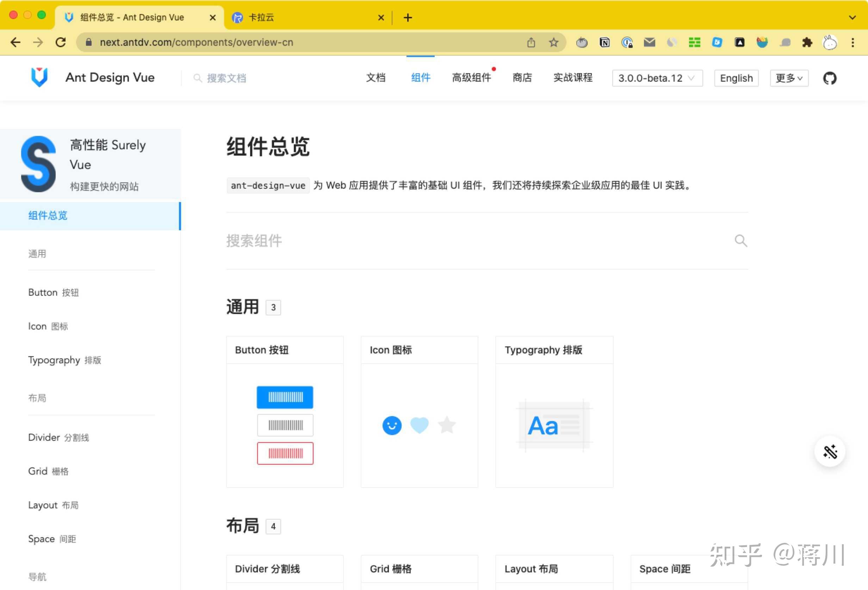Toggle the bookmark star for this page
The width and height of the screenshot is (868, 590).
tap(554, 42)
